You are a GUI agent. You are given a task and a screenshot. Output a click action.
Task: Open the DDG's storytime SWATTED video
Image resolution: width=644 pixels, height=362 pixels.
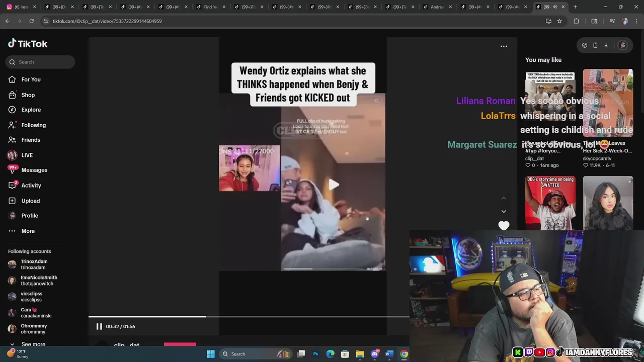tap(550, 203)
